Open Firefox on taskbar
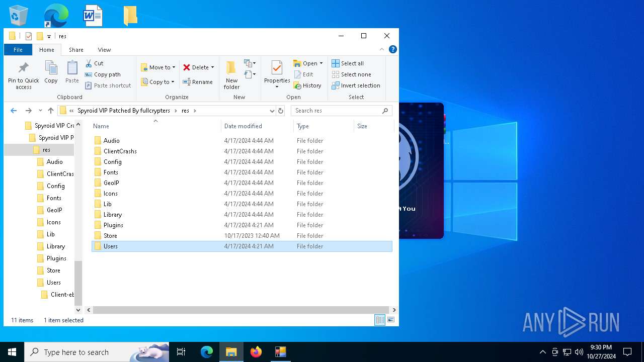This screenshot has width=644, height=362. tap(256, 352)
